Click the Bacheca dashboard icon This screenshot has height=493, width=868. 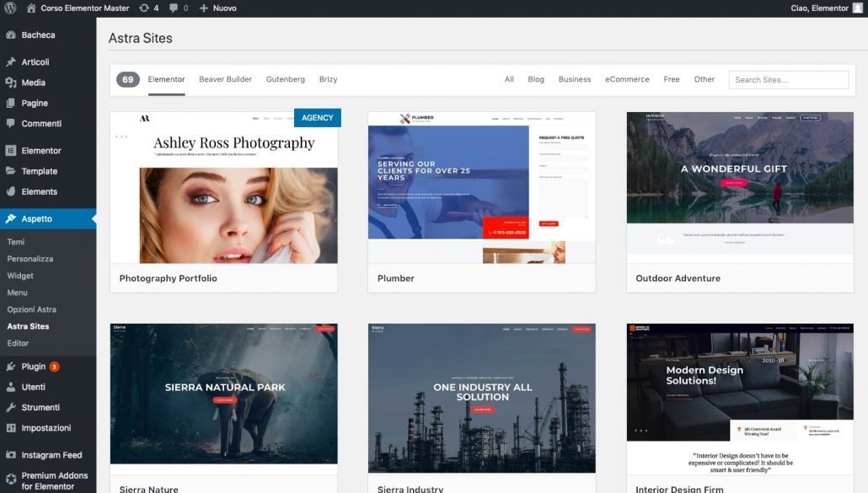[10, 35]
